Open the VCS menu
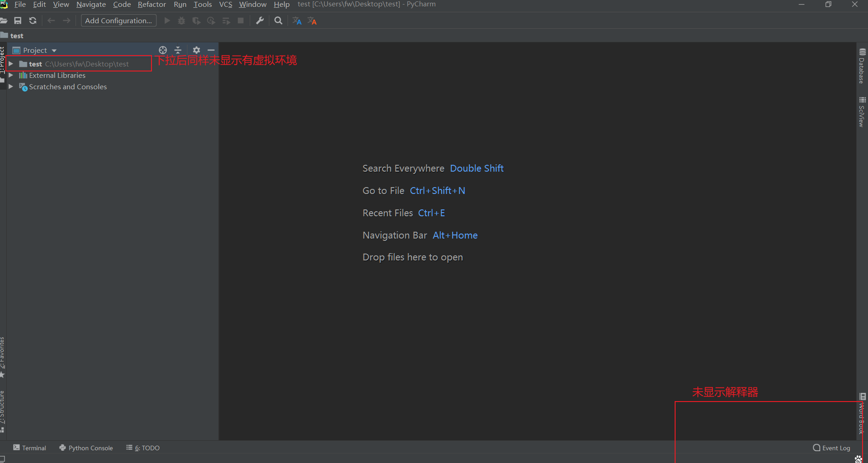 click(x=226, y=5)
